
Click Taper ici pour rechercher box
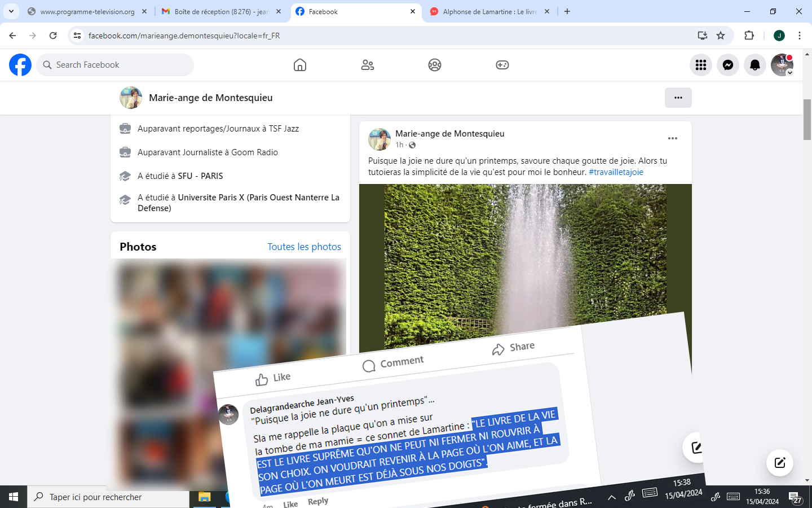coord(108,497)
